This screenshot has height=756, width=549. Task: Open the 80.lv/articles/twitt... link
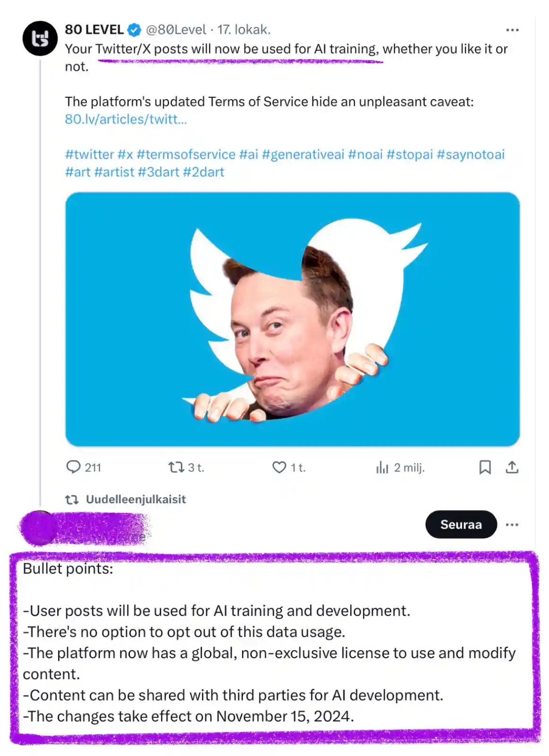[126, 119]
